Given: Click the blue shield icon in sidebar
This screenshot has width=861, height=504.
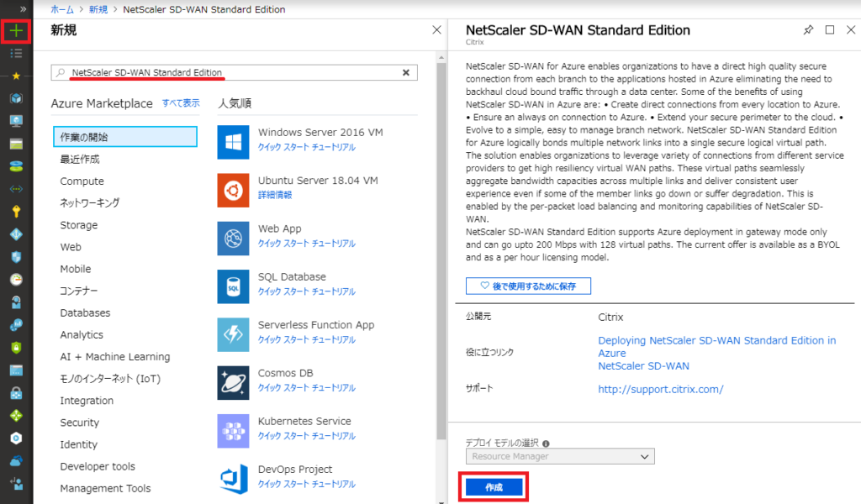Looking at the screenshot, I should (x=16, y=257).
